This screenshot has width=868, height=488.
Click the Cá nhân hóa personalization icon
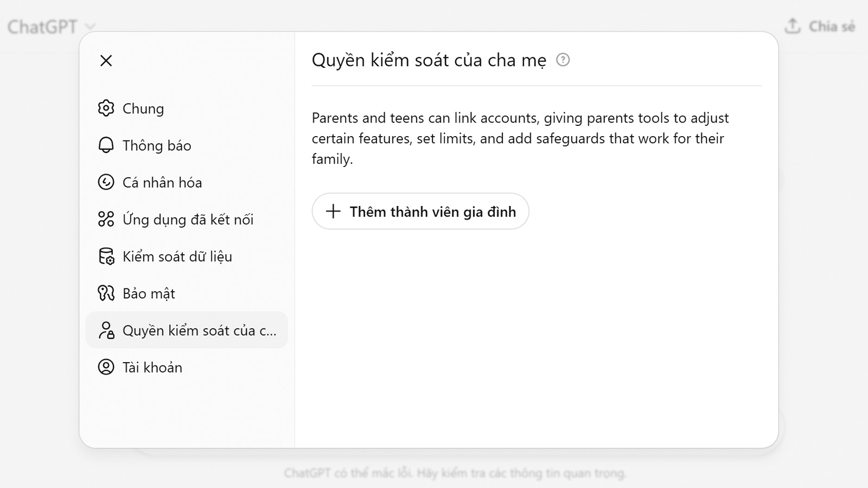tap(106, 182)
